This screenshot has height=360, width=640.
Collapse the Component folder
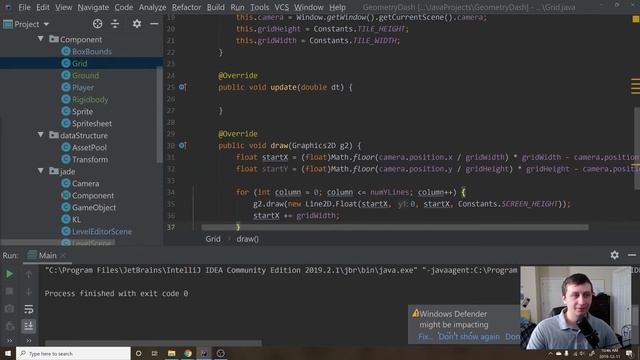(x=40, y=39)
